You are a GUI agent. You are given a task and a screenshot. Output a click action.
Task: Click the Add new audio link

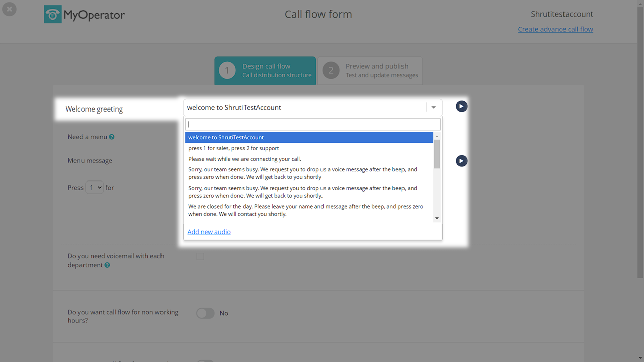[209, 232]
